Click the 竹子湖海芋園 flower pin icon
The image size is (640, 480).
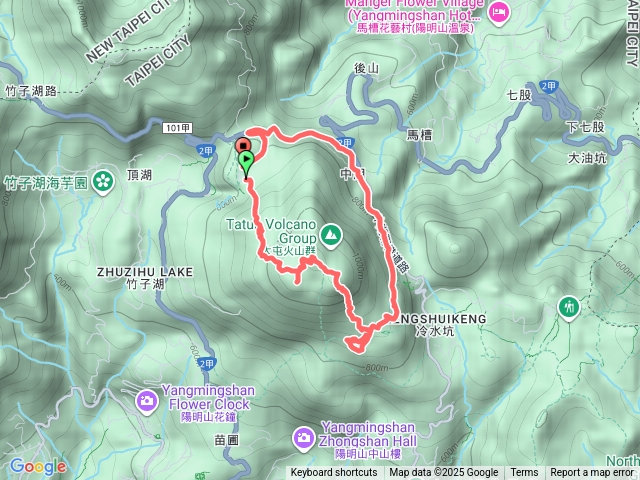click(103, 181)
